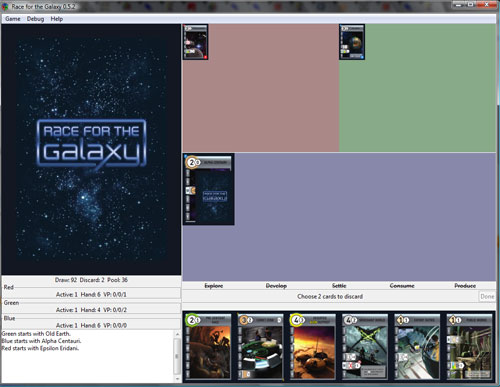This screenshot has width=500, height=387.
Task: Select the fifth hand card with diamond cost 1
Action: pos(417,346)
